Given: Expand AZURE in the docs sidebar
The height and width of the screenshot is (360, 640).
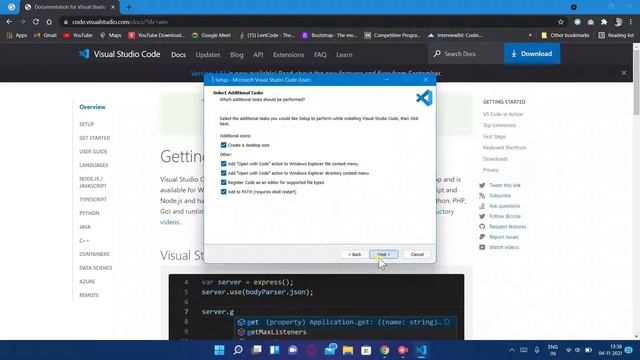Looking at the screenshot, I should click(87, 282).
